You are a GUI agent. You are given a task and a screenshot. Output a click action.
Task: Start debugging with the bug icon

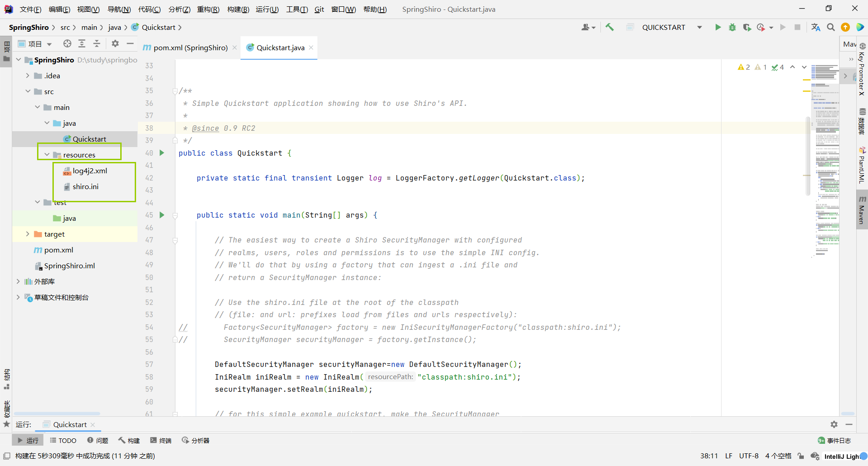coord(732,27)
